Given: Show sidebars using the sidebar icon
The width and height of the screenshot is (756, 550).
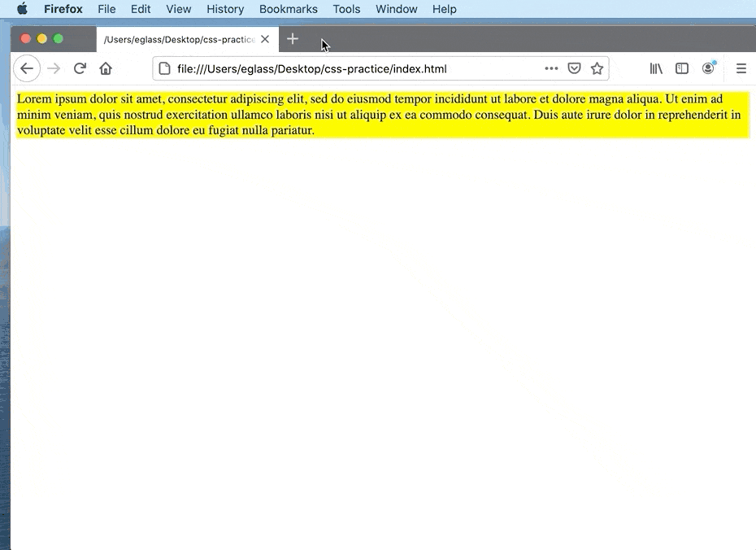Looking at the screenshot, I should pyautogui.click(x=682, y=68).
